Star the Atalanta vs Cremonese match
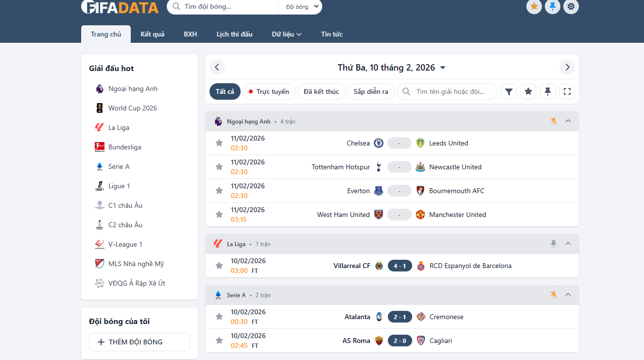 point(219,317)
